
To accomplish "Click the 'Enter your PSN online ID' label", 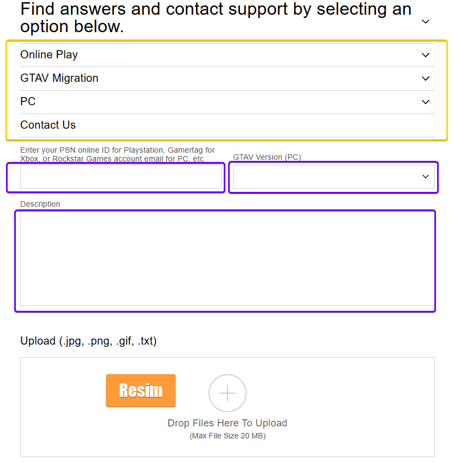I will tap(117, 154).
